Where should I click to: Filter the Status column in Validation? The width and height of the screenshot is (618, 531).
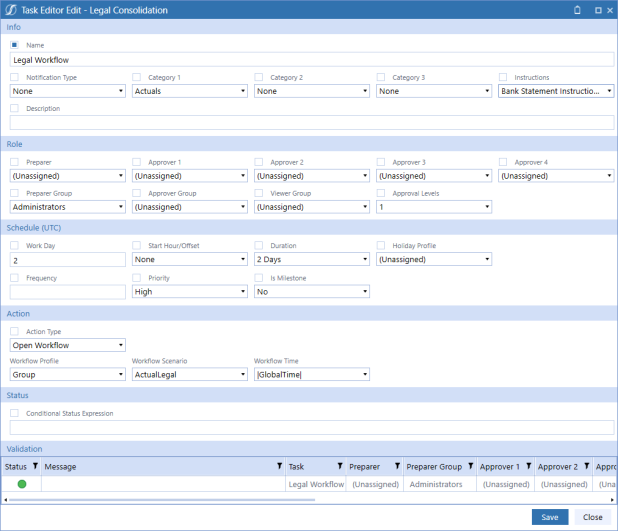(35, 466)
